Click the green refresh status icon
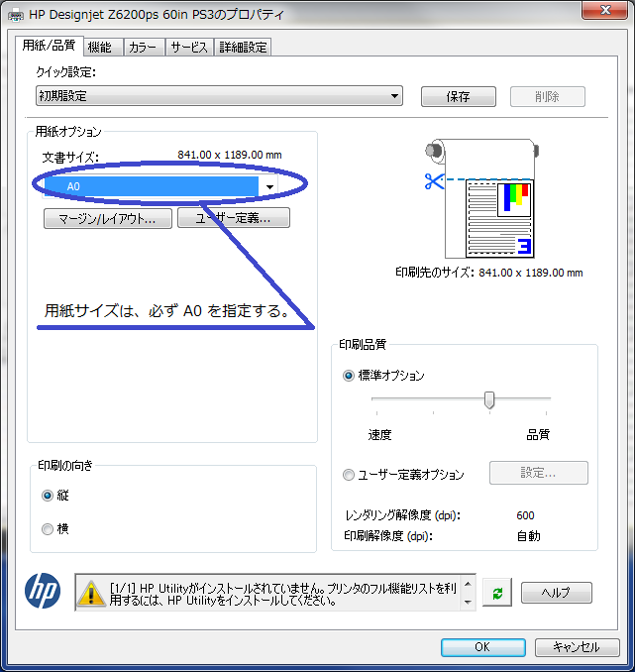635x672 pixels. tap(497, 593)
